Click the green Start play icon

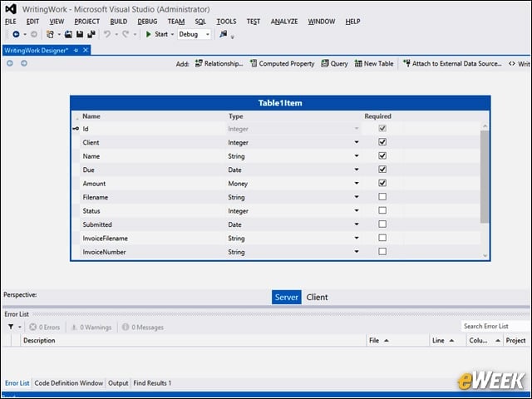148,34
